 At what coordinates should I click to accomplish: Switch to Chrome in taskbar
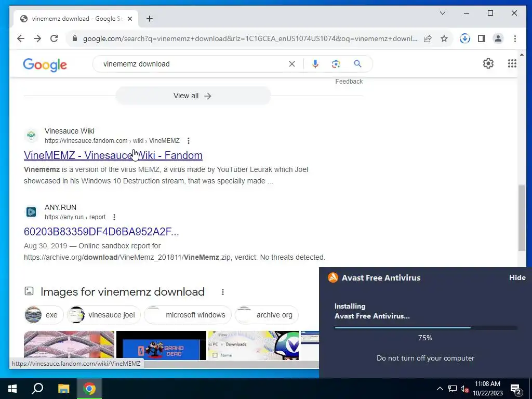click(x=89, y=389)
